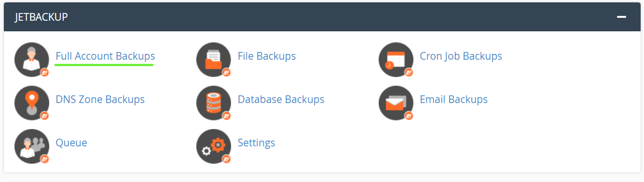Collapse the JetBackup panel with minus button

tap(621, 17)
